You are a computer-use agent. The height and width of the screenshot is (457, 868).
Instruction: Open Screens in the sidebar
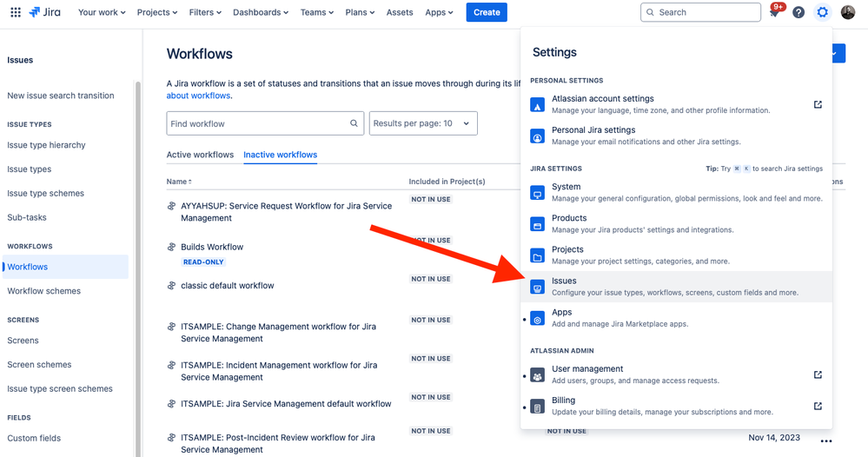23,341
